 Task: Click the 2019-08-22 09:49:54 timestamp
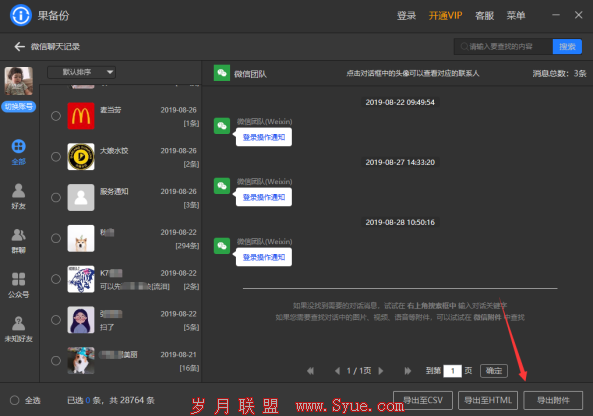pos(400,102)
